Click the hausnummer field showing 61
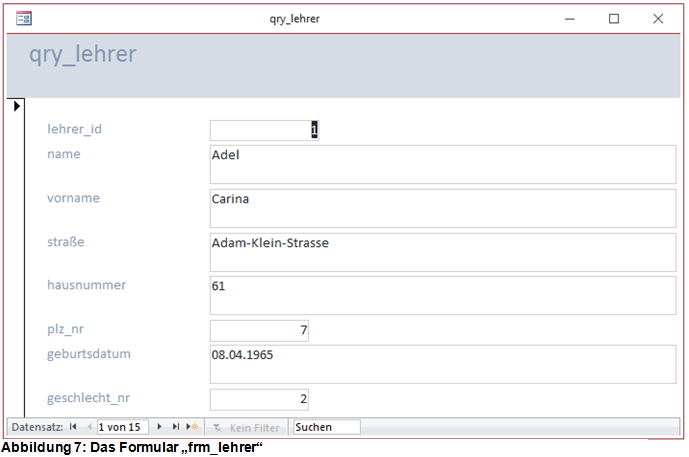The height and width of the screenshot is (457, 689). (442, 295)
